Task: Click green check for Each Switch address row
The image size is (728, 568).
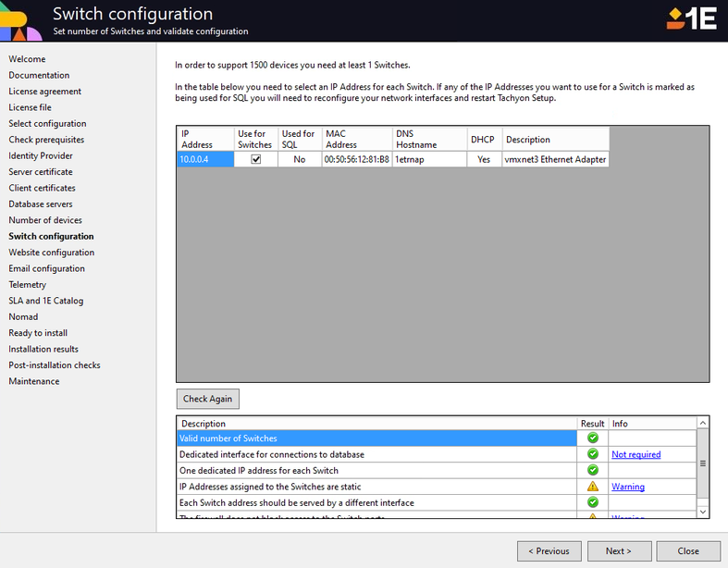Action: point(593,503)
